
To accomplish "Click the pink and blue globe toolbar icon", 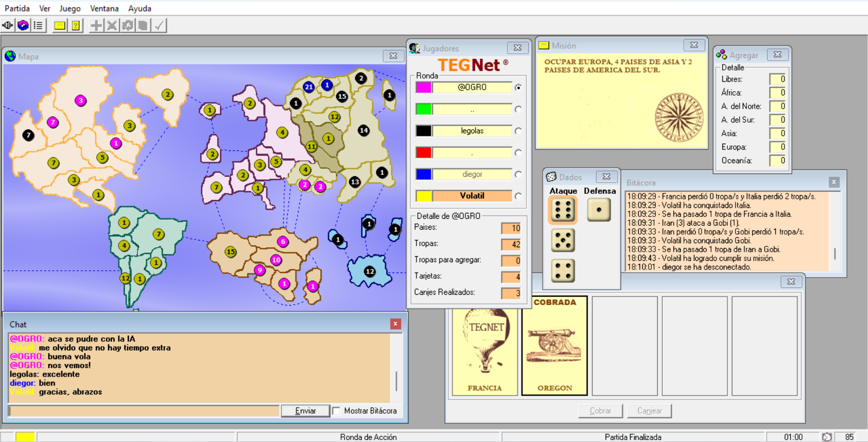I will [23, 25].
